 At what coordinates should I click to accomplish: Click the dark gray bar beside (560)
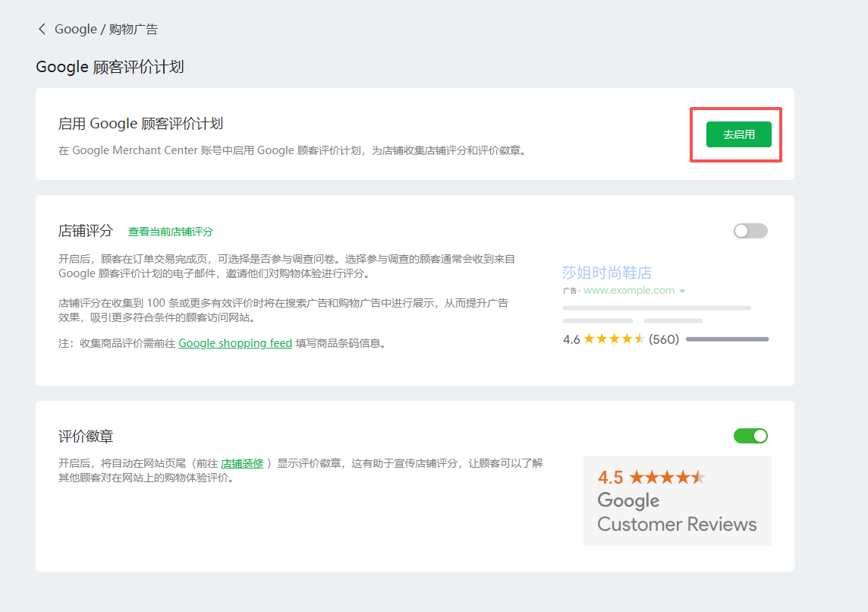click(727, 339)
